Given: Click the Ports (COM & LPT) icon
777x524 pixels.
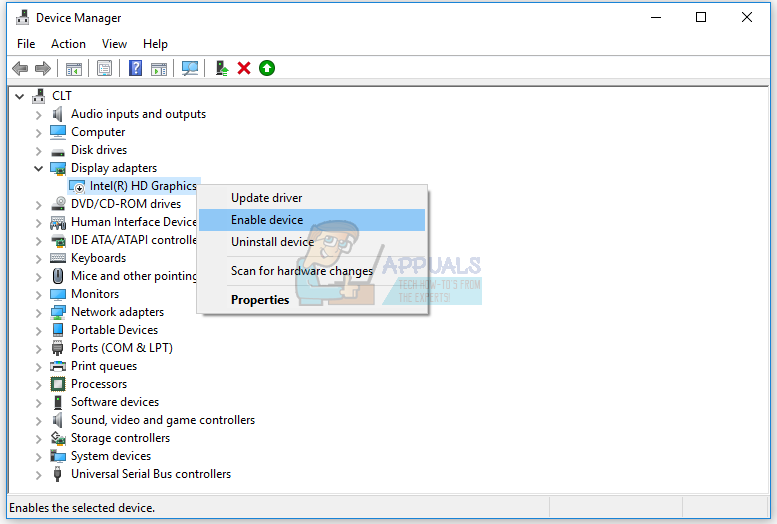Looking at the screenshot, I should tap(57, 348).
